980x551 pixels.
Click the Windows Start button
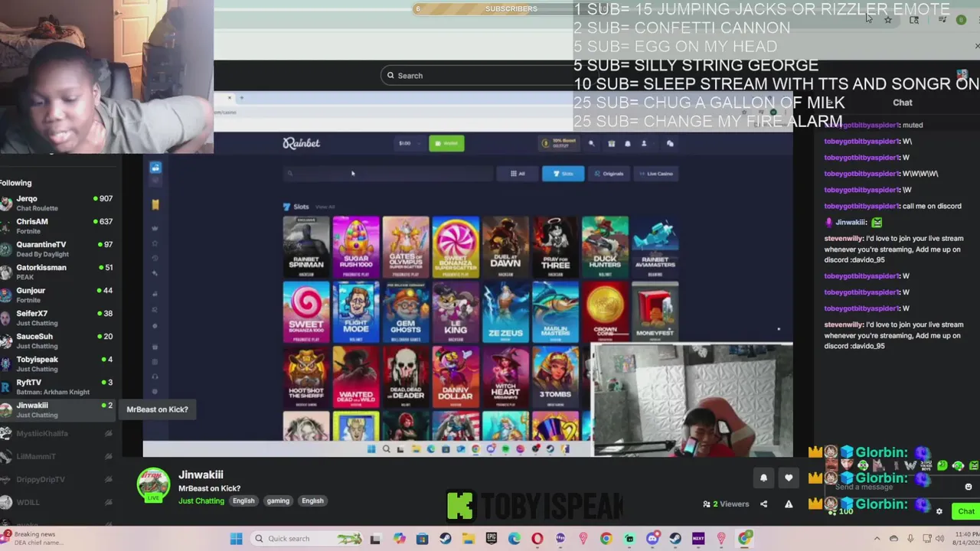[x=236, y=539]
